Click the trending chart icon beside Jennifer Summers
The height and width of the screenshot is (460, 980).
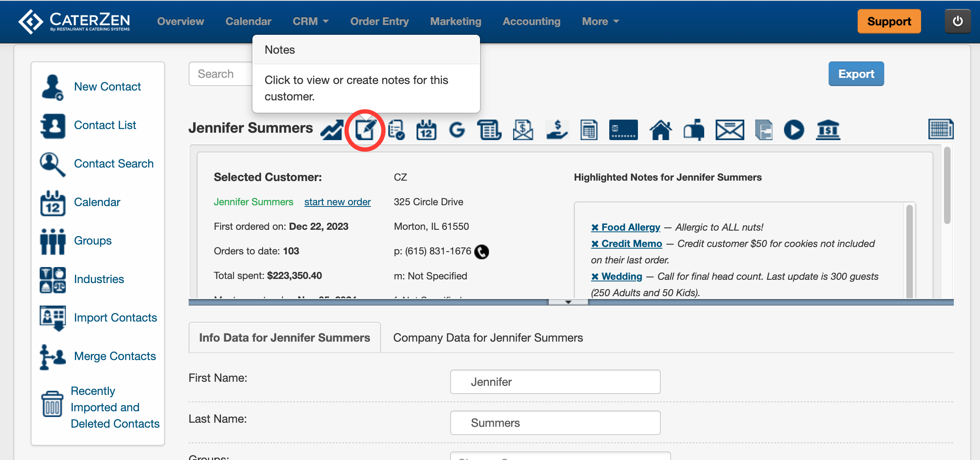click(x=331, y=130)
